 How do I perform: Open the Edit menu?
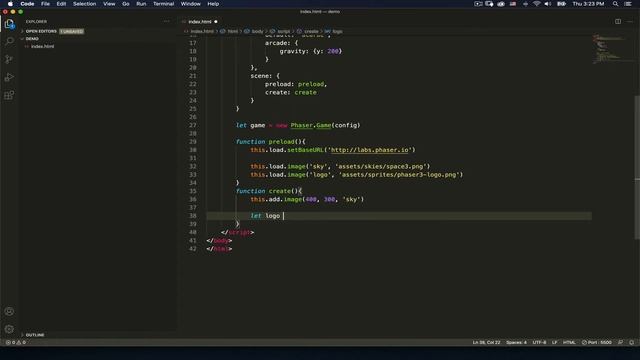[x=61, y=4]
